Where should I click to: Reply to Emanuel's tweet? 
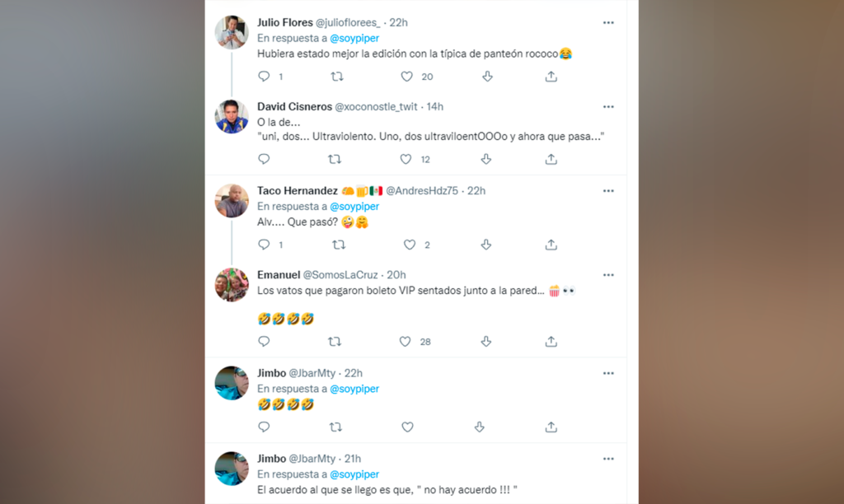point(264,341)
